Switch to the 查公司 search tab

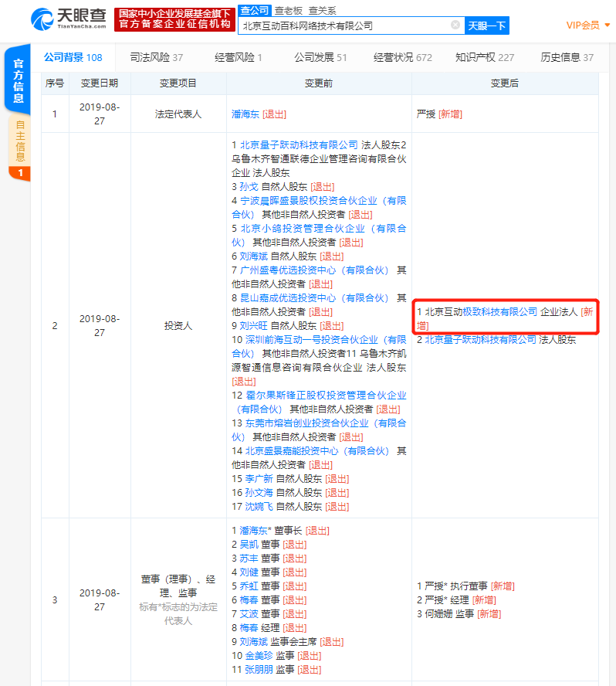(x=255, y=10)
